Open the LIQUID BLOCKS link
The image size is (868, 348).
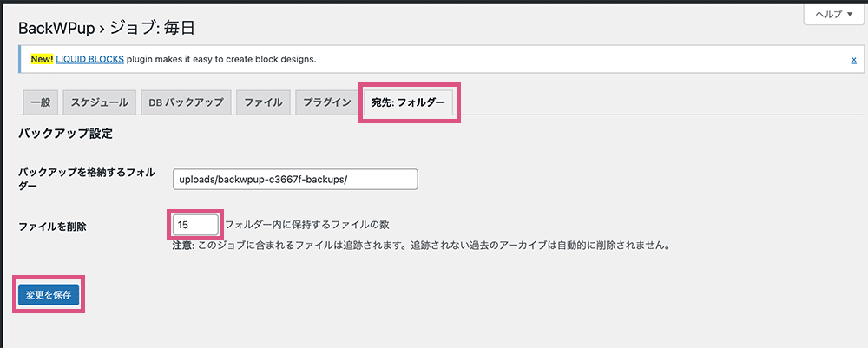pyautogui.click(x=89, y=60)
